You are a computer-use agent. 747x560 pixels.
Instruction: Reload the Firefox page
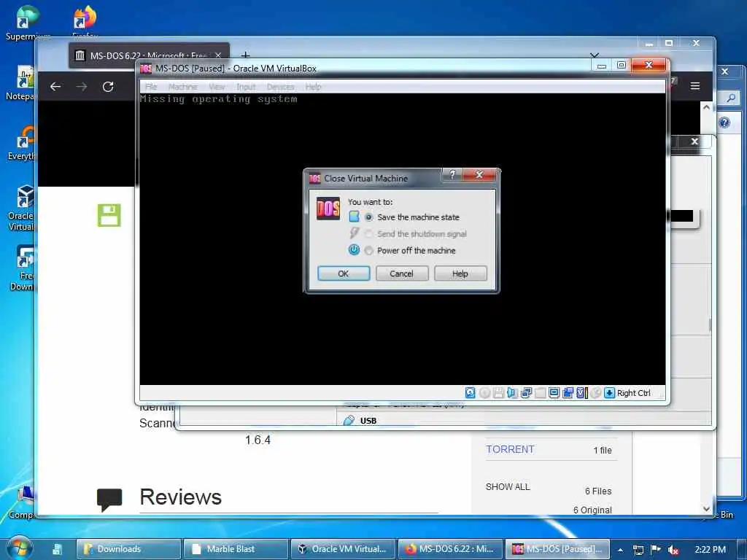108,87
